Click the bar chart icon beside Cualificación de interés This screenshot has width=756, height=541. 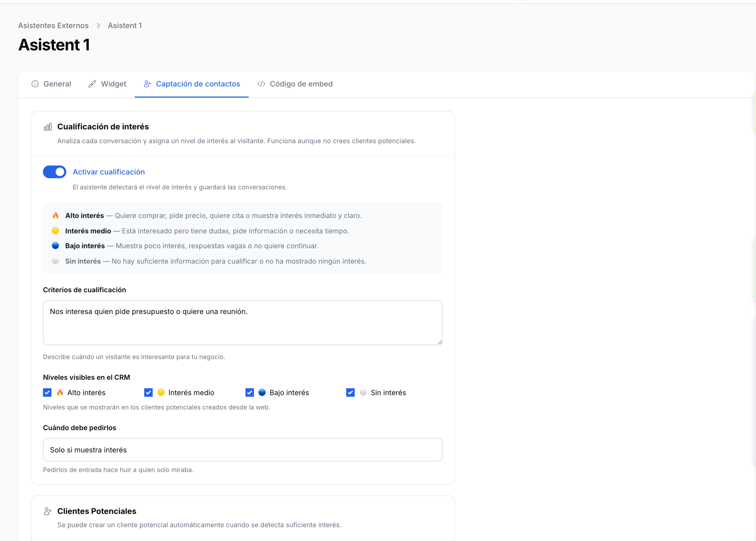click(48, 127)
